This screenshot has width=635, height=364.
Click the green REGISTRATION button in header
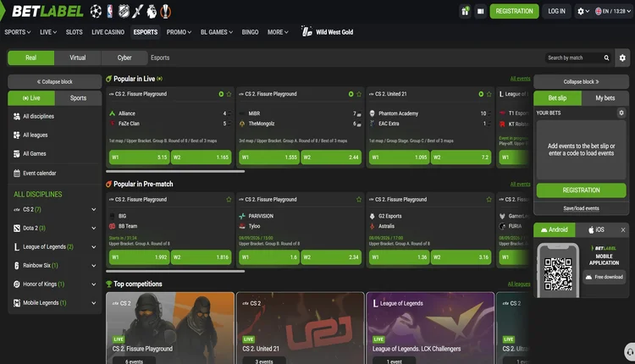pyautogui.click(x=514, y=11)
